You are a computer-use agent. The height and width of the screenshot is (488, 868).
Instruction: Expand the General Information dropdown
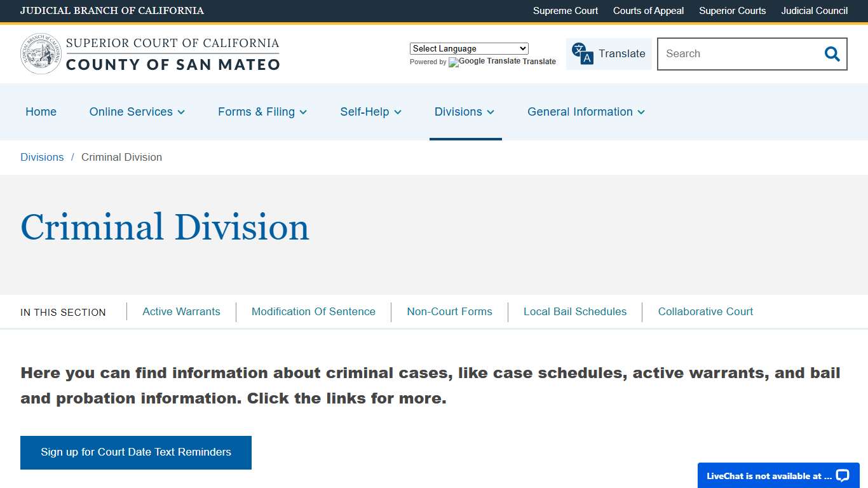coord(585,112)
